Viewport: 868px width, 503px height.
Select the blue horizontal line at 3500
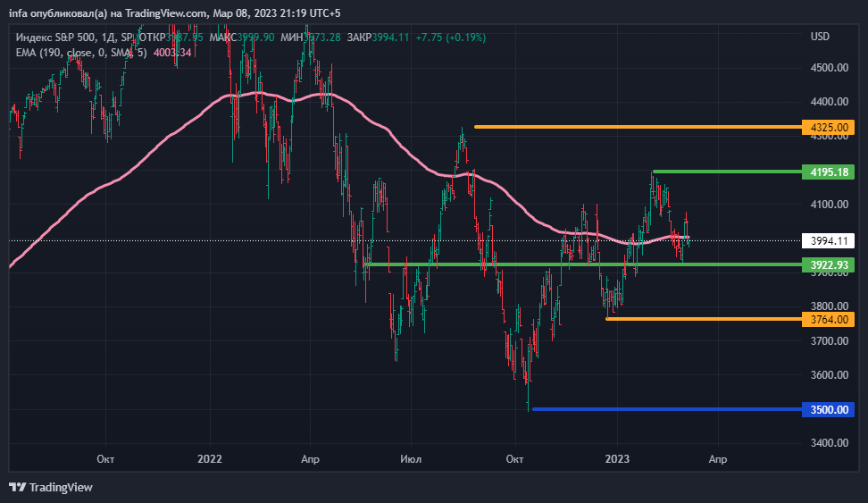[x=666, y=409]
